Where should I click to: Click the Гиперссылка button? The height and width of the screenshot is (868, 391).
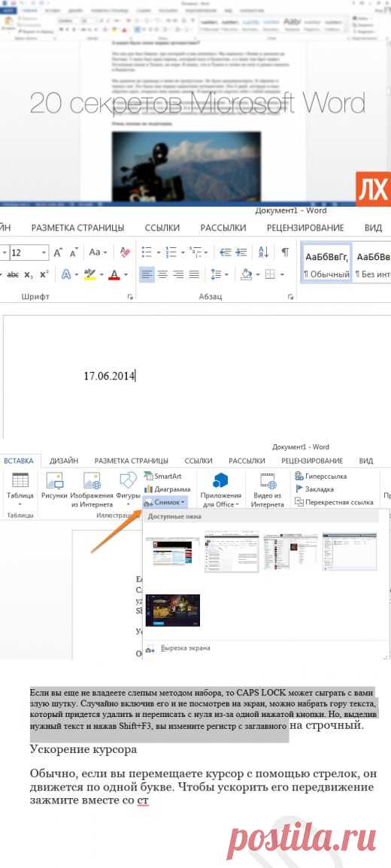point(321,476)
